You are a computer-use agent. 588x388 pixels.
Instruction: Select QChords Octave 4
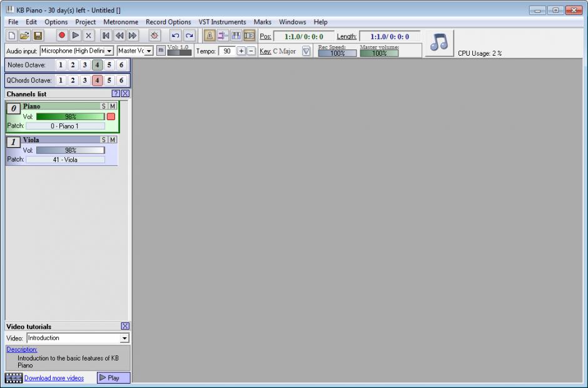point(97,80)
